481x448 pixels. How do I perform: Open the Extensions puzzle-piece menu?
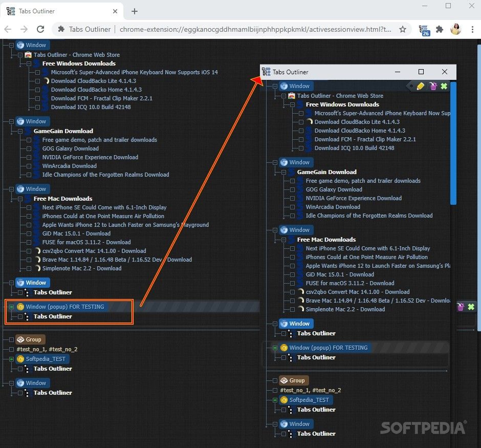tap(440, 29)
